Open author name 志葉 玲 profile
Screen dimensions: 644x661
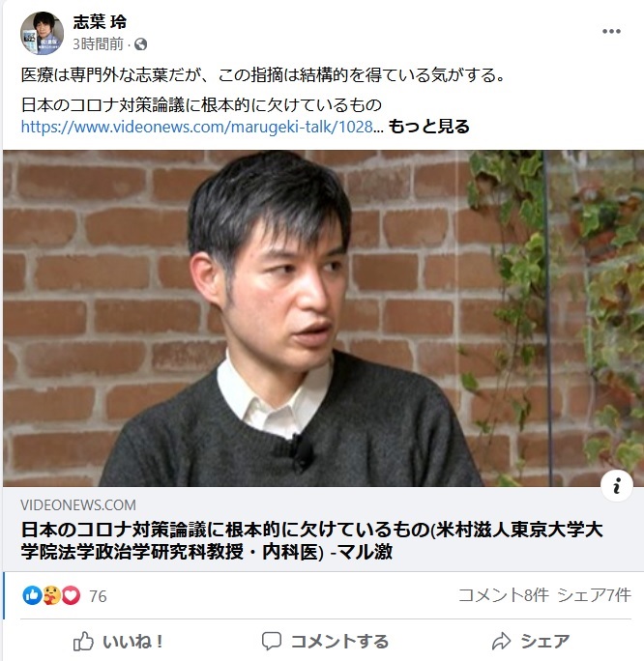100,22
